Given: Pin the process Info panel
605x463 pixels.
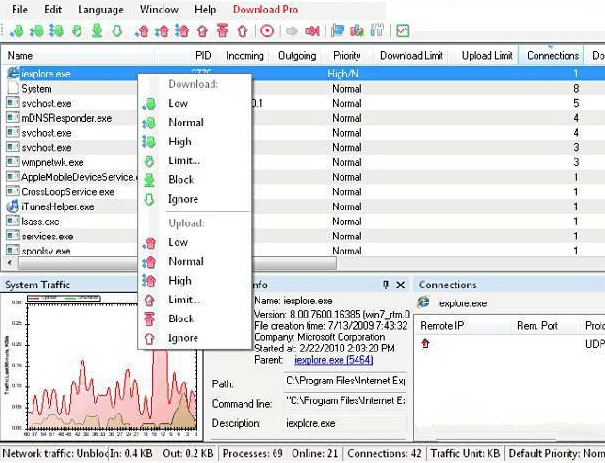Looking at the screenshot, I should 385,285.
